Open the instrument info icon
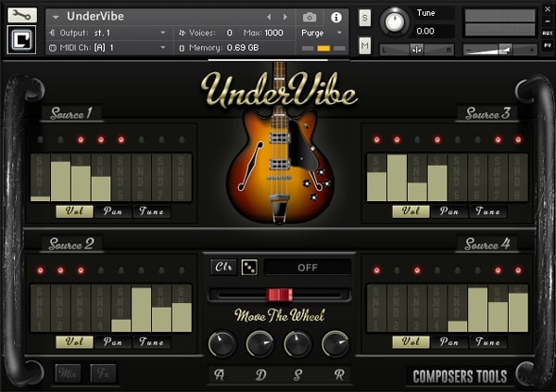This screenshot has width=556, height=392. click(x=335, y=17)
